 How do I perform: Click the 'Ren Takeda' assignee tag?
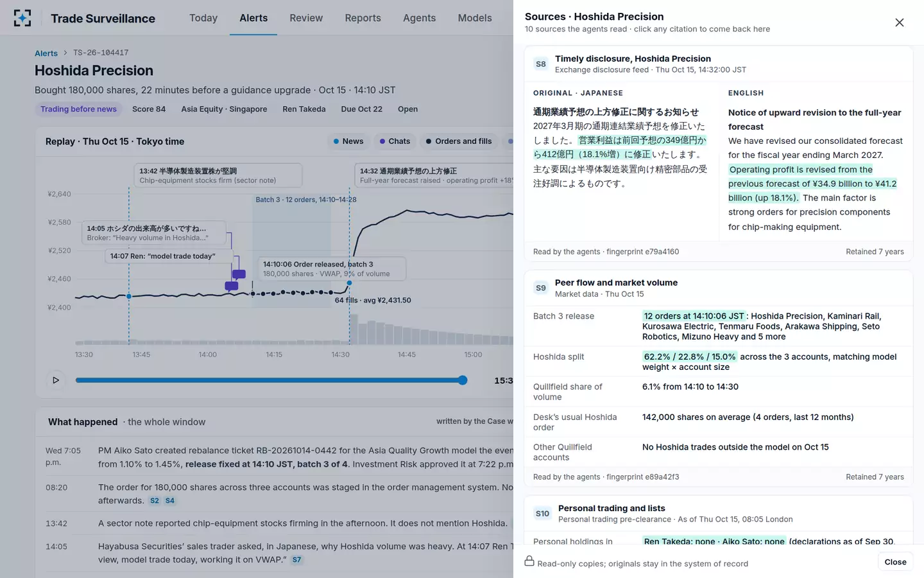point(304,109)
